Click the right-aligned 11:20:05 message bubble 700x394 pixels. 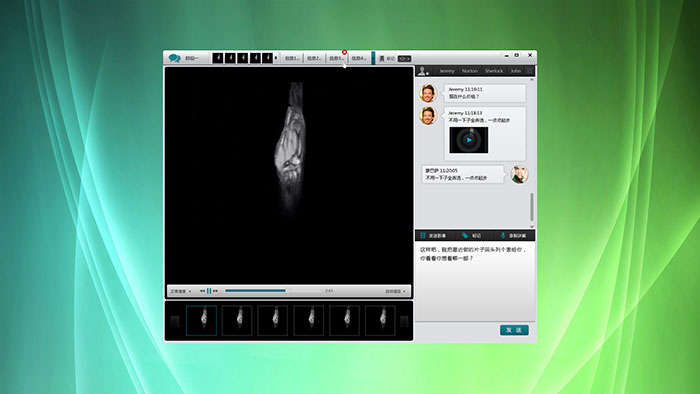[x=464, y=174]
